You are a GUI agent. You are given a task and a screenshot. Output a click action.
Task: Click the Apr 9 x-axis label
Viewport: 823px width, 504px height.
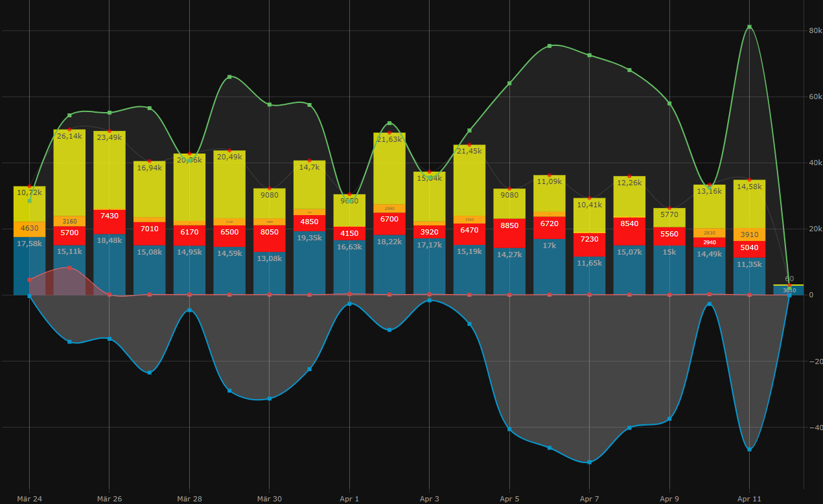(x=669, y=499)
